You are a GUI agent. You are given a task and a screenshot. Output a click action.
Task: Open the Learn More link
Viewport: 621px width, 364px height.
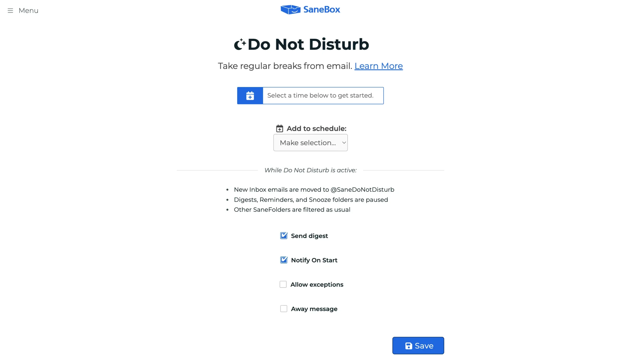coord(378,66)
